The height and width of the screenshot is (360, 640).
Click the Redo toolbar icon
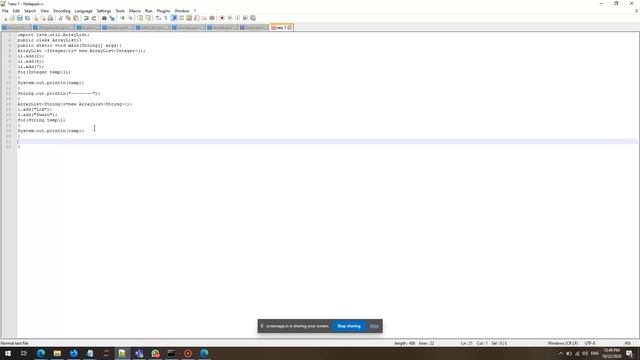coord(94,18)
